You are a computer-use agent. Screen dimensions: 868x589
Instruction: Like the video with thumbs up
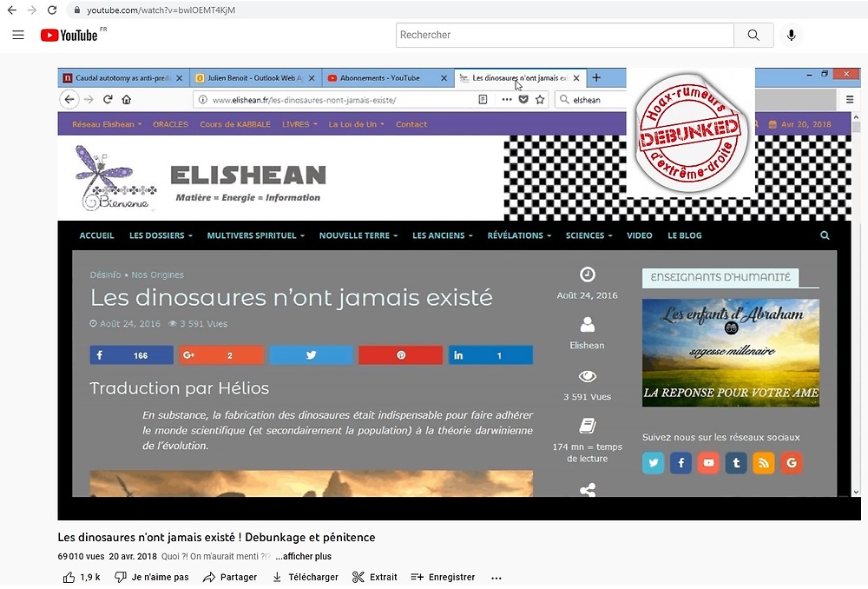81,577
